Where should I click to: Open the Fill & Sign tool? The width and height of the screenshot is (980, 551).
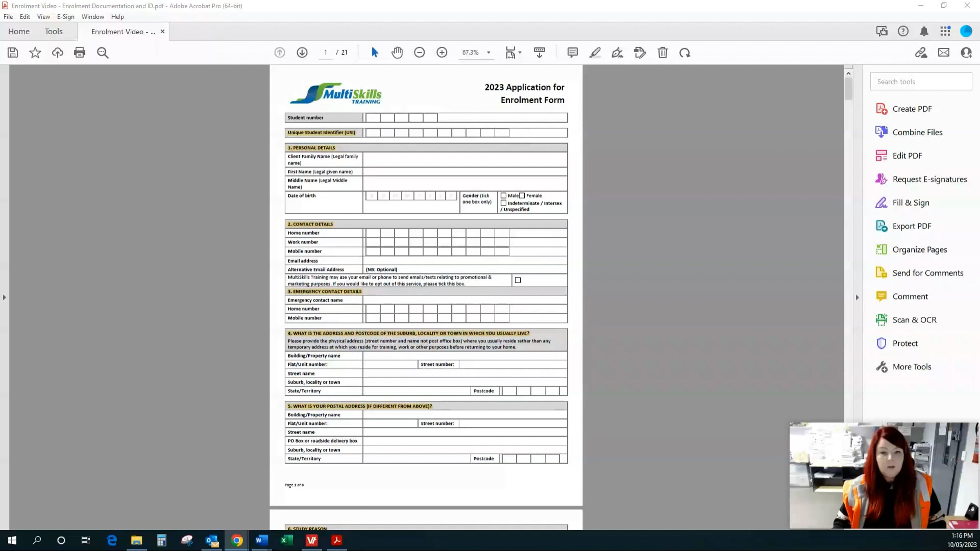(911, 203)
